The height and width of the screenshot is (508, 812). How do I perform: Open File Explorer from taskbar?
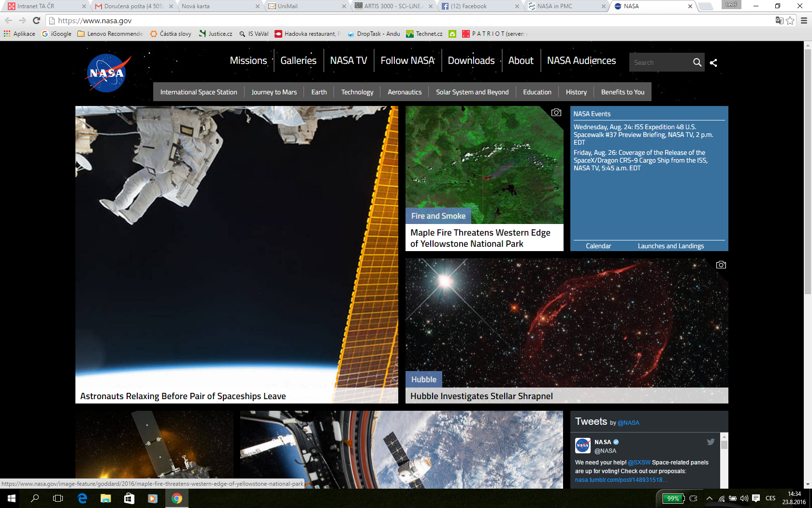105,498
